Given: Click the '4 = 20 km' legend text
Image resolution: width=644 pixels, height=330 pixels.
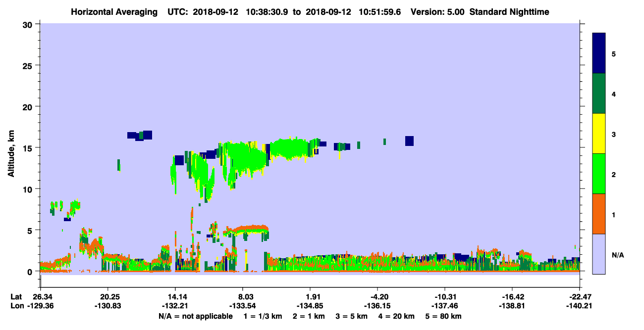Looking at the screenshot, I should tap(396, 316).
